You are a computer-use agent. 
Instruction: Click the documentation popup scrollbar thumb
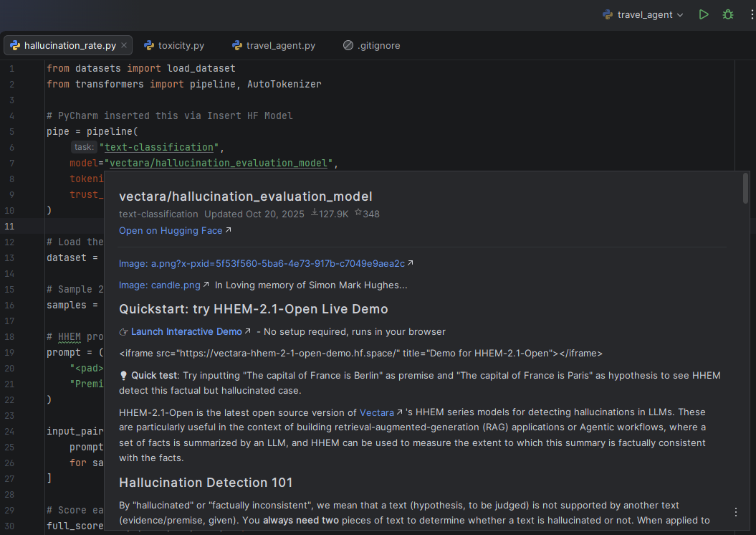tap(745, 189)
